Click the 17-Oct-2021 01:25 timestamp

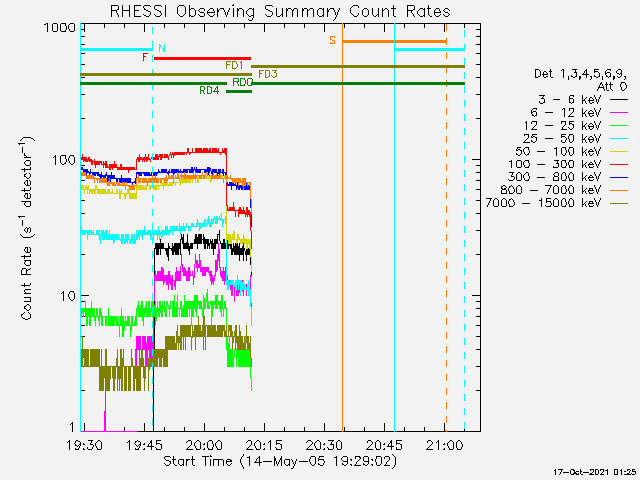pyautogui.click(x=594, y=473)
